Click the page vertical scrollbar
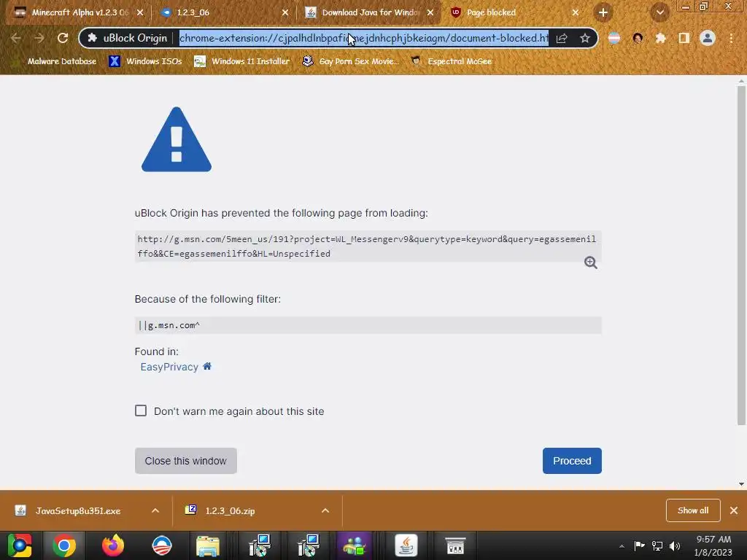The image size is (747, 560). 741,255
